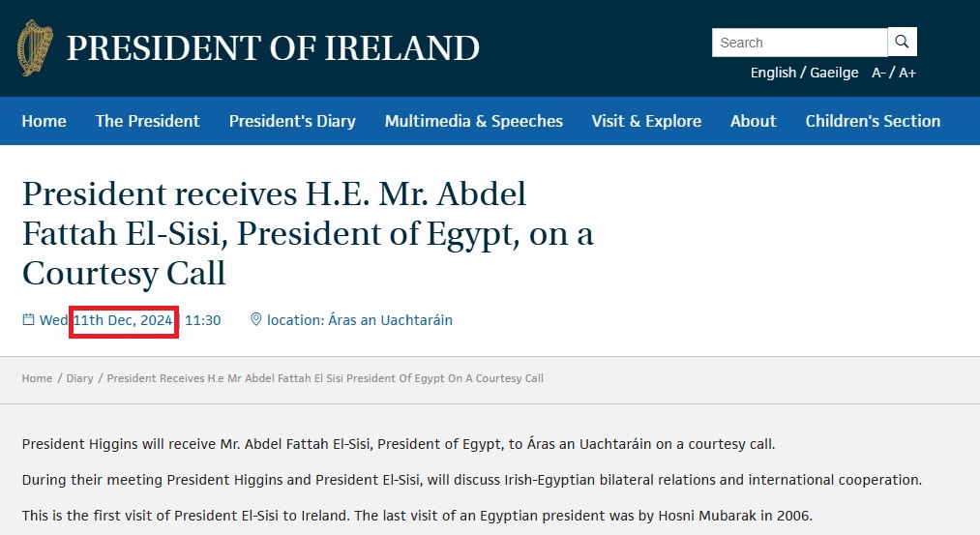This screenshot has height=535, width=980.
Task: Increase font size with A+
Action: pos(907,73)
